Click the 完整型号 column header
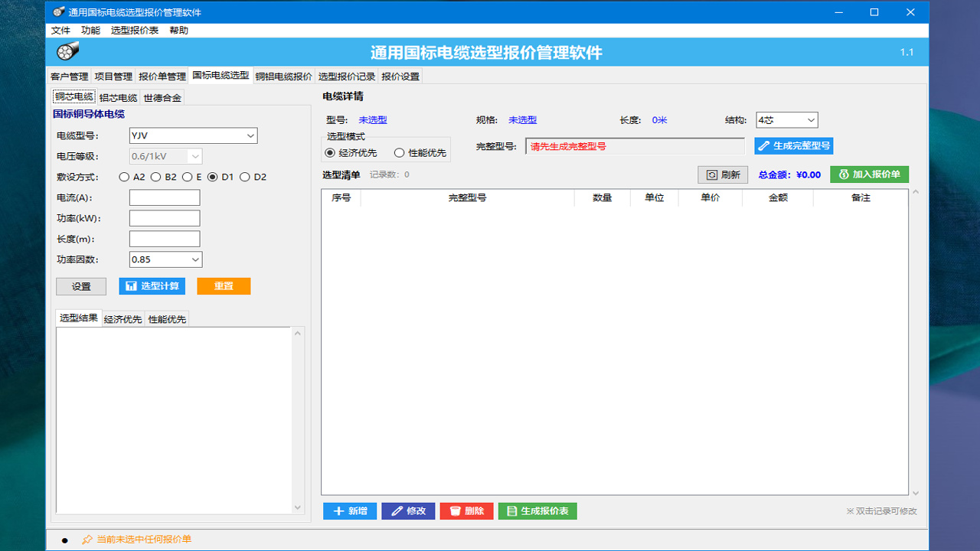 tap(468, 197)
